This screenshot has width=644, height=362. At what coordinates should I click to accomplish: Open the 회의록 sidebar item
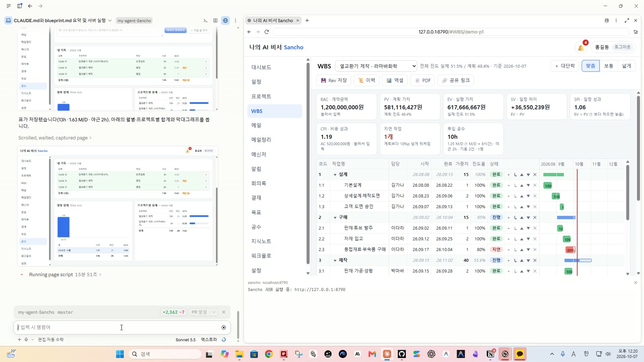click(x=275, y=183)
